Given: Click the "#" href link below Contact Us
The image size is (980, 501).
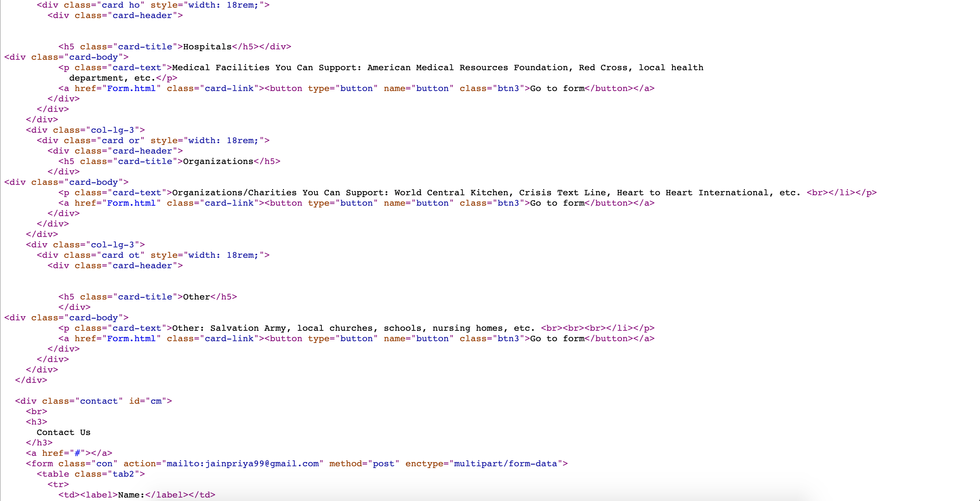Looking at the screenshot, I should click(x=77, y=453).
